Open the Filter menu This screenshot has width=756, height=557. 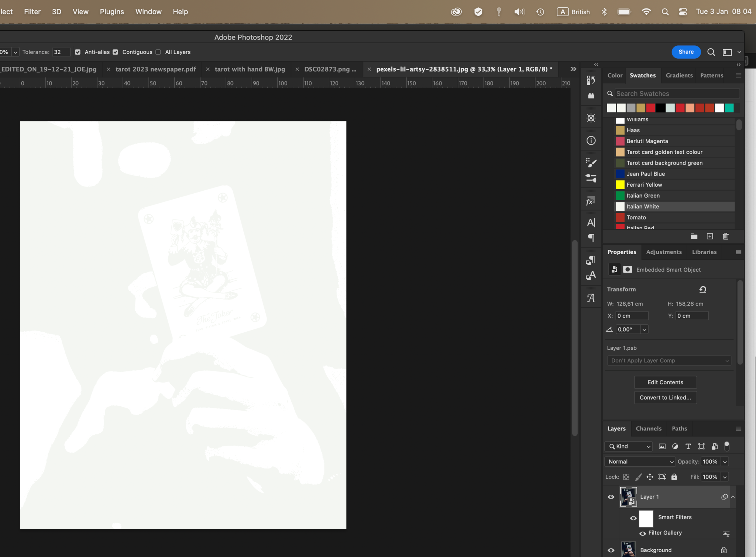(x=32, y=11)
